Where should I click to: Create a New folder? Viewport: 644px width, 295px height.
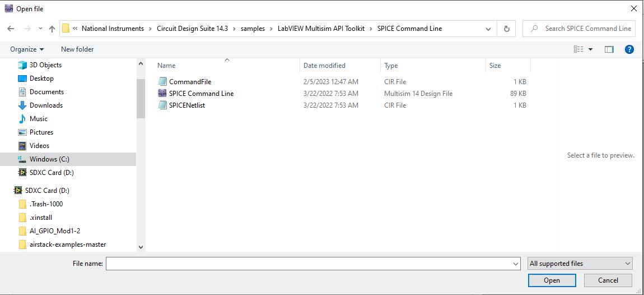[77, 49]
